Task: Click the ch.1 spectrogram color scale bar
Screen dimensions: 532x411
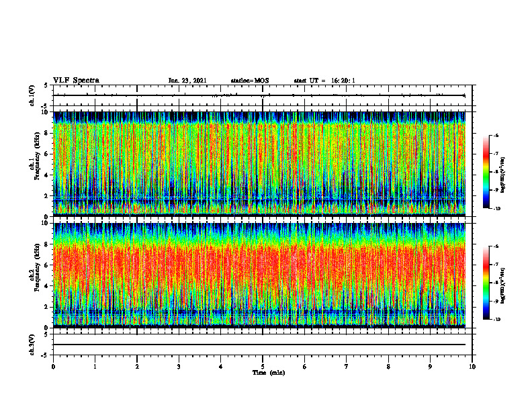Action: (486, 172)
